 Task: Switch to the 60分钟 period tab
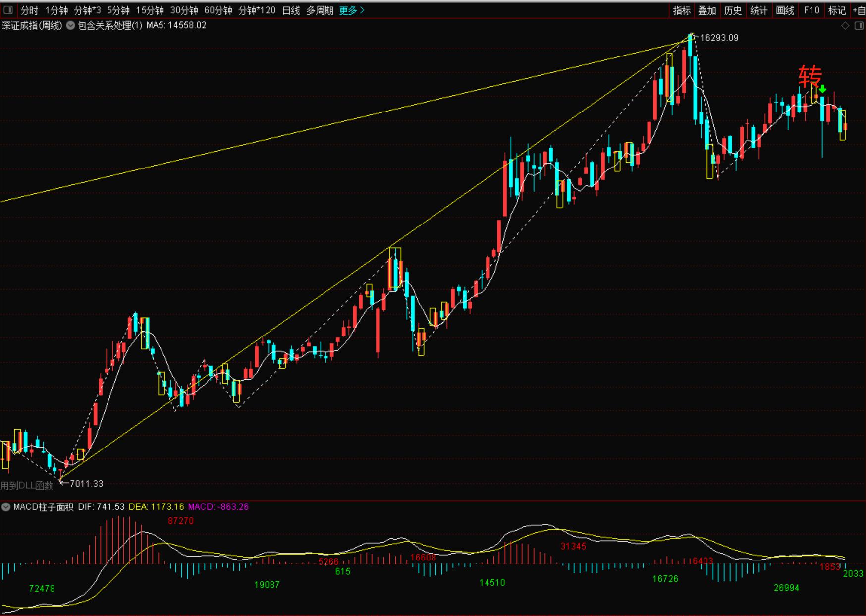218,10
